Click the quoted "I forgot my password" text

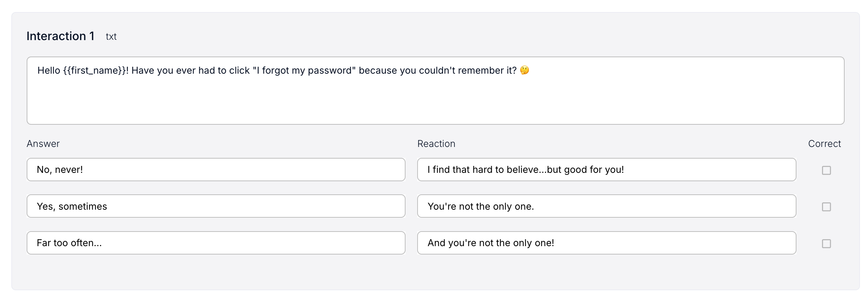click(x=304, y=70)
